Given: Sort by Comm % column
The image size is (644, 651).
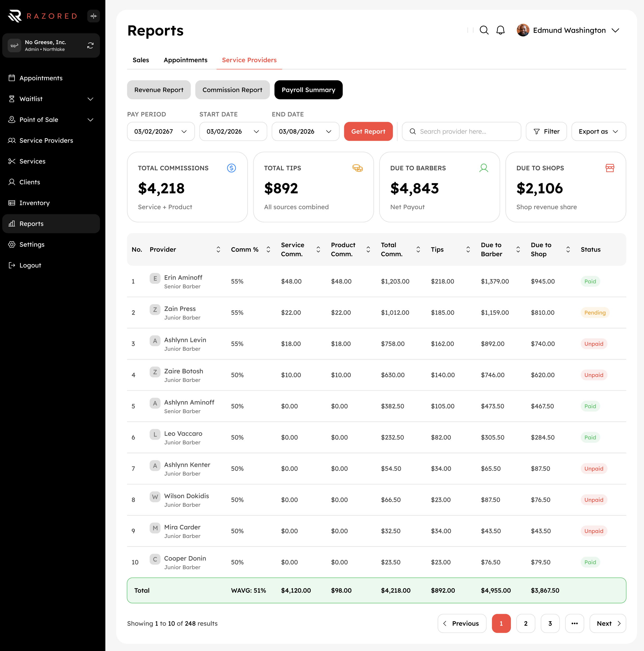Looking at the screenshot, I should click(268, 250).
